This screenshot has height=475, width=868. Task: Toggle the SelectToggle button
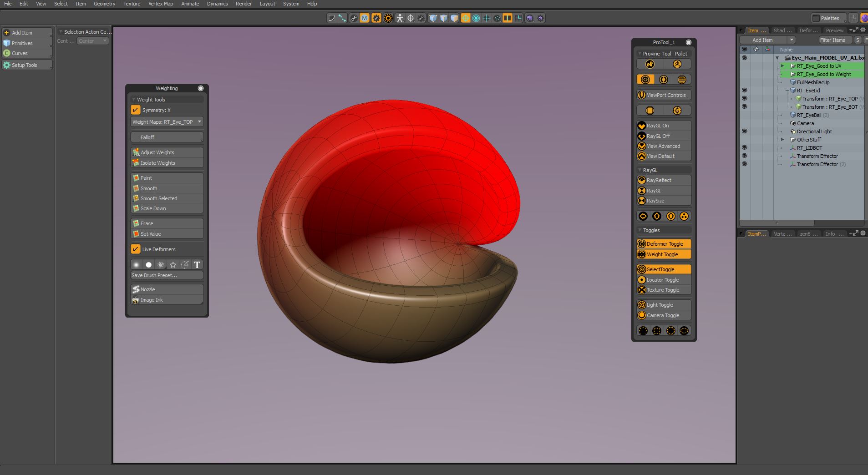pos(664,269)
